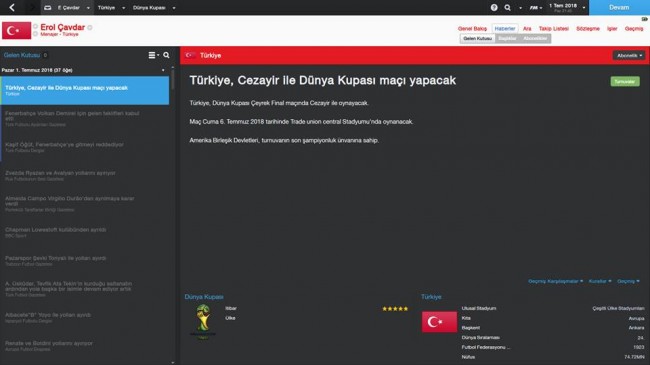The height and width of the screenshot is (365, 650).
Task: Open the Dünya Kupası menu in top bar
Action: (149, 7)
